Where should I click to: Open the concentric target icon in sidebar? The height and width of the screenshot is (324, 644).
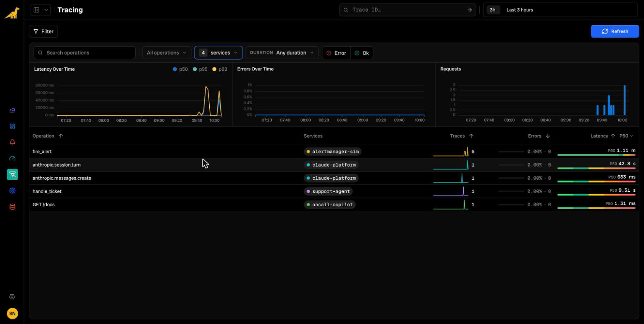(12, 191)
